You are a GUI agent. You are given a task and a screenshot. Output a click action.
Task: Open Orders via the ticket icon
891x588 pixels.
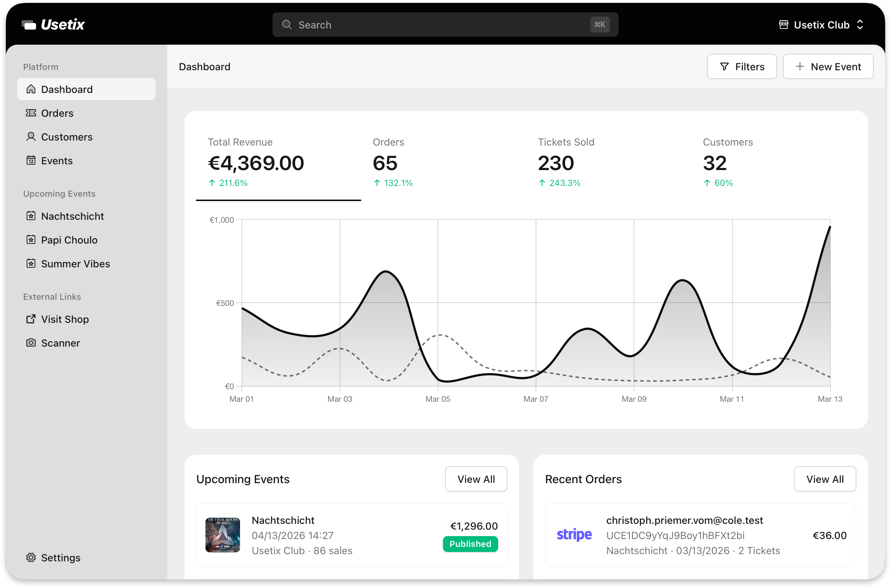tap(31, 113)
